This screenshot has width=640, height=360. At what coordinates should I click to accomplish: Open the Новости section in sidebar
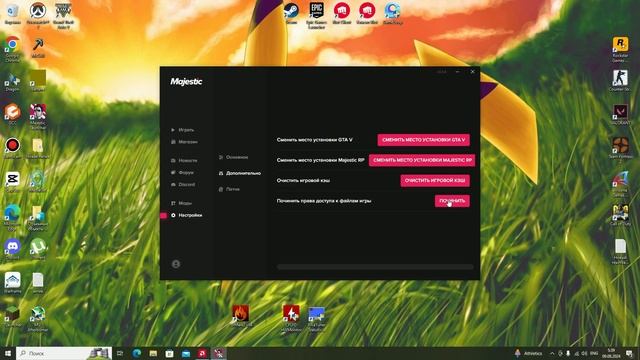click(x=184, y=160)
